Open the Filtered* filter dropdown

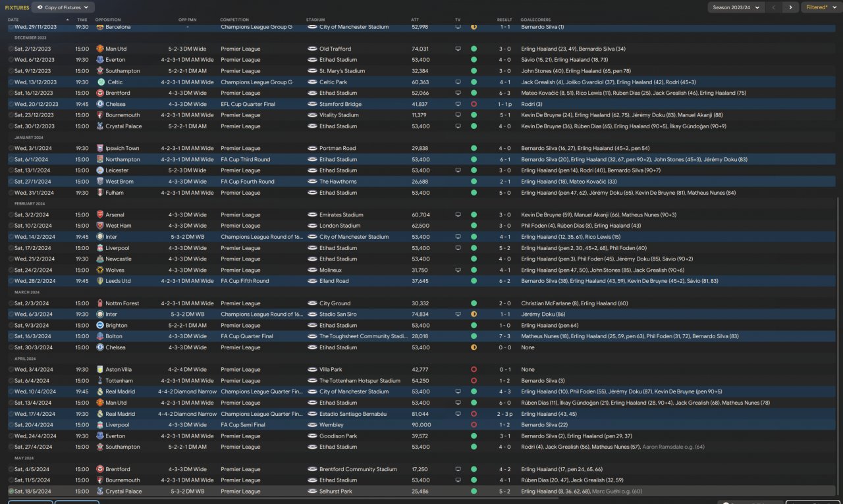[821, 7]
